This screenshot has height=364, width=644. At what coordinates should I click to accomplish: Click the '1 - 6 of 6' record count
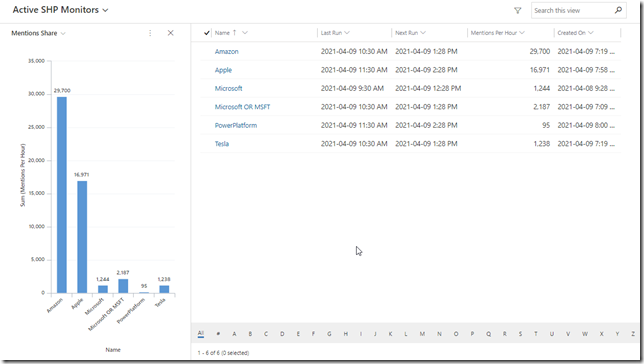click(x=223, y=353)
